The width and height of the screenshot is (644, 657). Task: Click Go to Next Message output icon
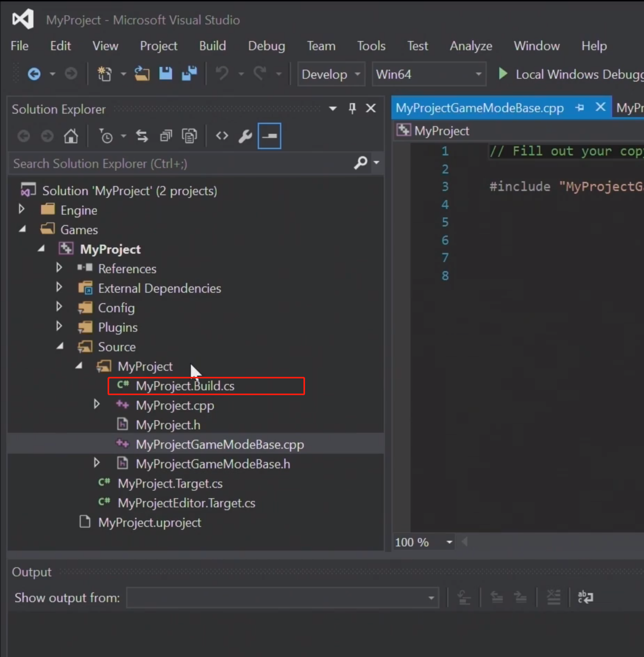(x=521, y=597)
